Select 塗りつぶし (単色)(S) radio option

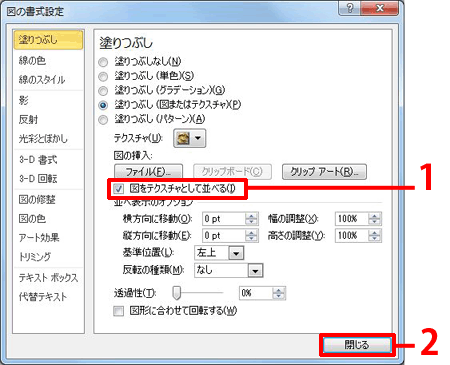click(x=103, y=76)
